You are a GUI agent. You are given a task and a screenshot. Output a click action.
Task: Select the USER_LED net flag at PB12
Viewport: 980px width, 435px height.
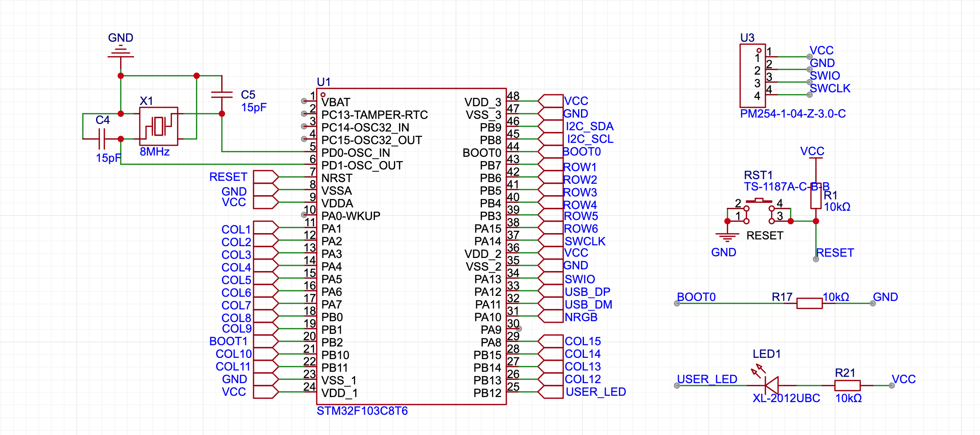coord(551,392)
